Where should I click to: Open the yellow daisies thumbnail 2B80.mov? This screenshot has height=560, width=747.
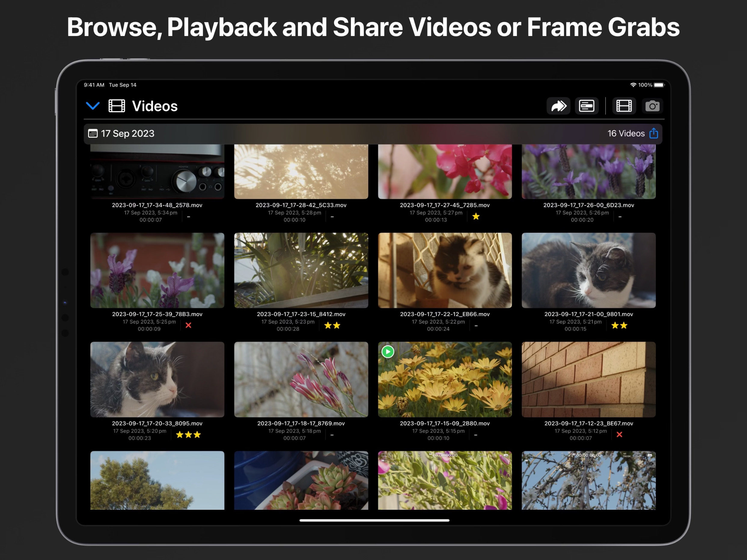point(445,379)
